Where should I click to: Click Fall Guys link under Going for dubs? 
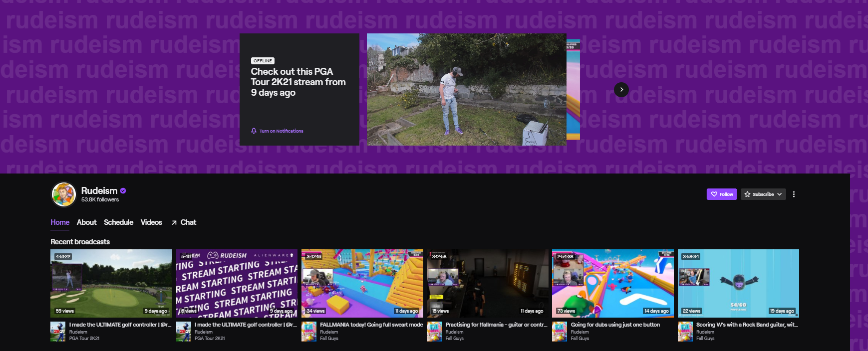[580, 339]
